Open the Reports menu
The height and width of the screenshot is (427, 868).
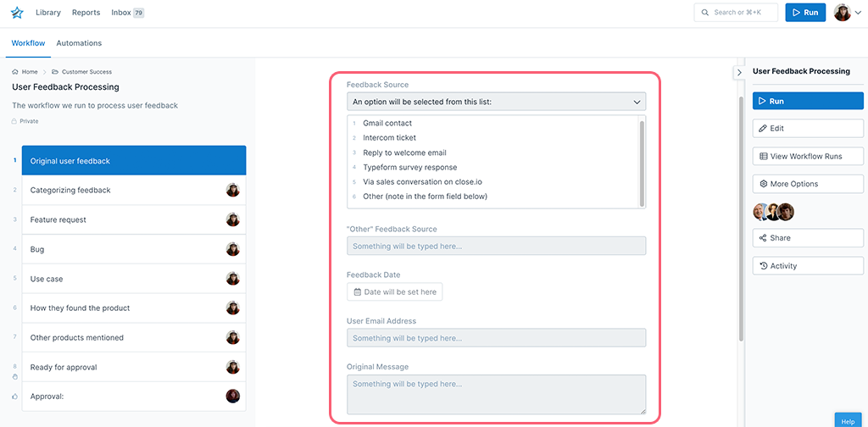86,13
